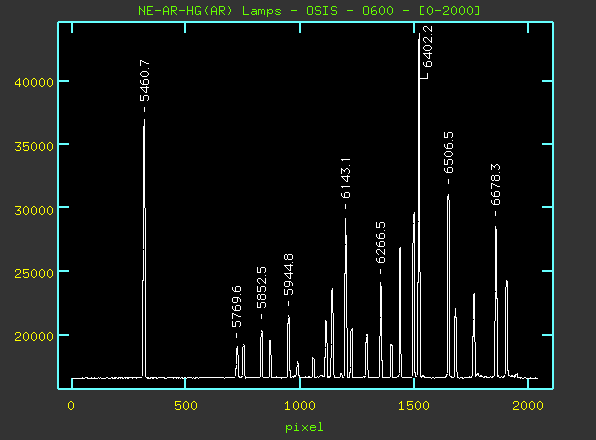Click the 6266.5 wavelength label
Image resolution: width=596 pixels, height=440 pixels.
380,242
